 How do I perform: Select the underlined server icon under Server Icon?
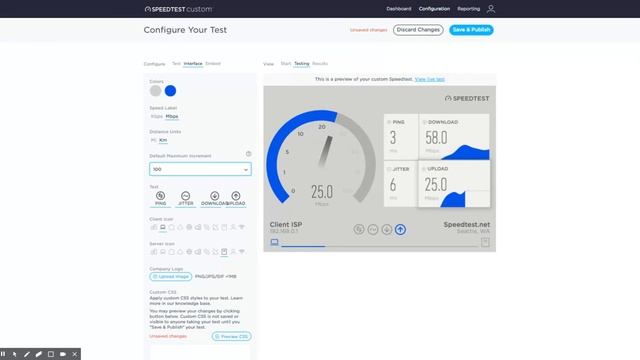224,252
